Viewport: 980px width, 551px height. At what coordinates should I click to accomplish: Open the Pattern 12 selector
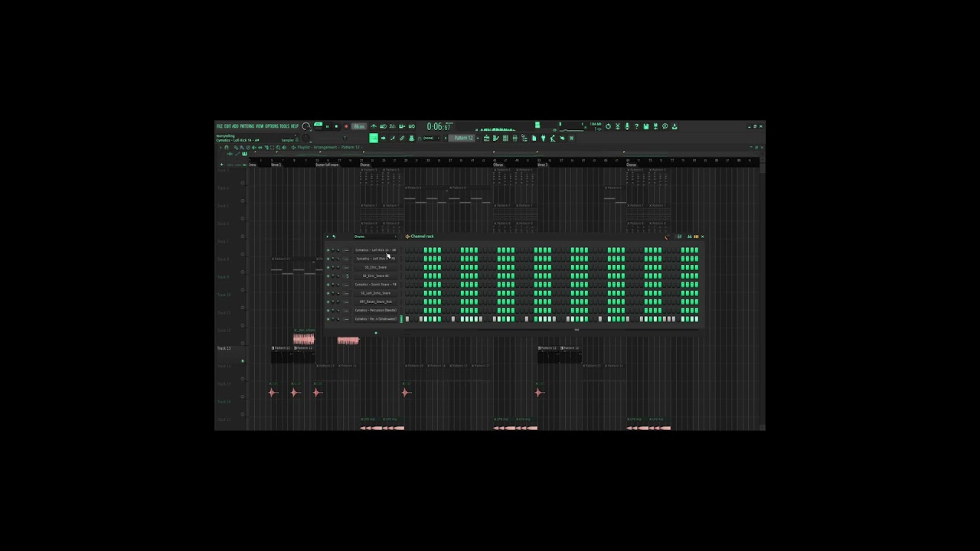pos(462,138)
